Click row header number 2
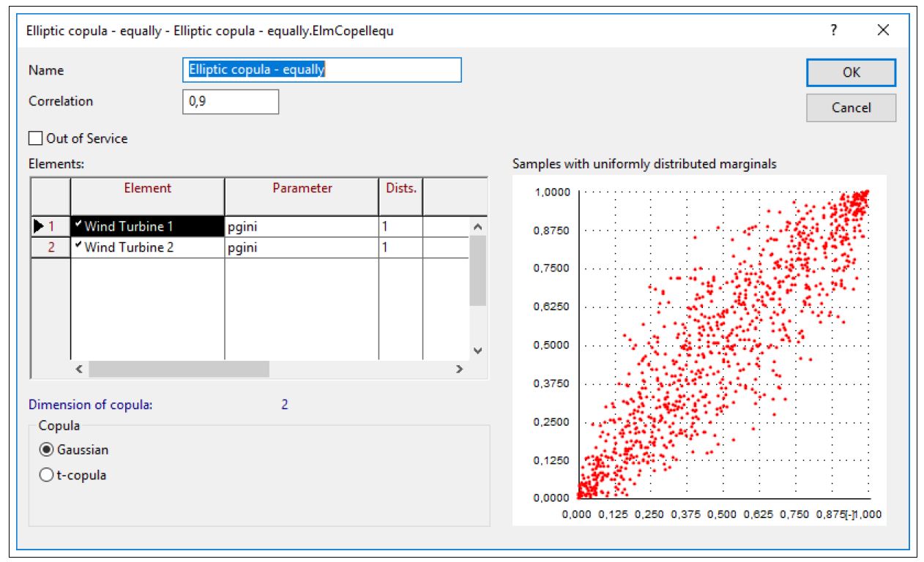The image size is (924, 562). [x=50, y=247]
